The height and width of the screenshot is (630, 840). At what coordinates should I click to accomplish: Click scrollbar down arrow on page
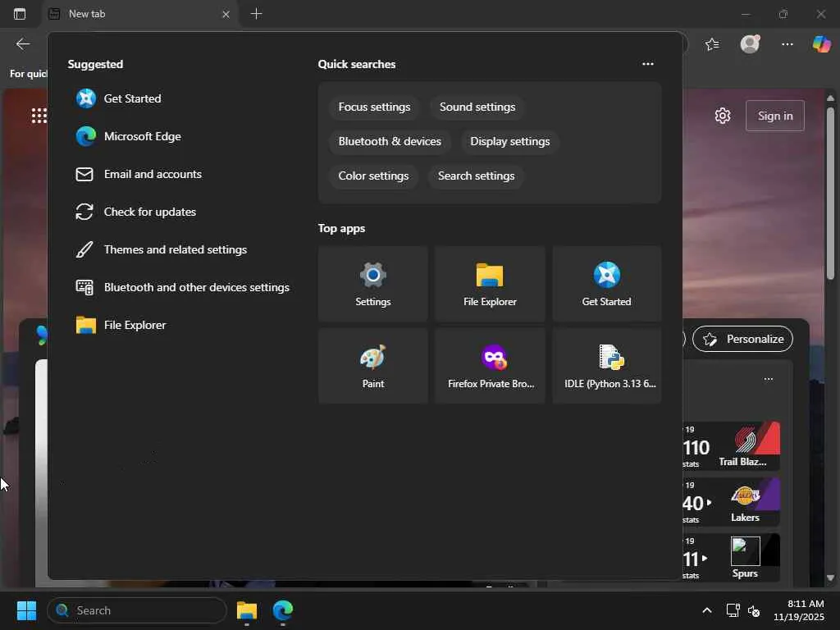tap(830, 578)
